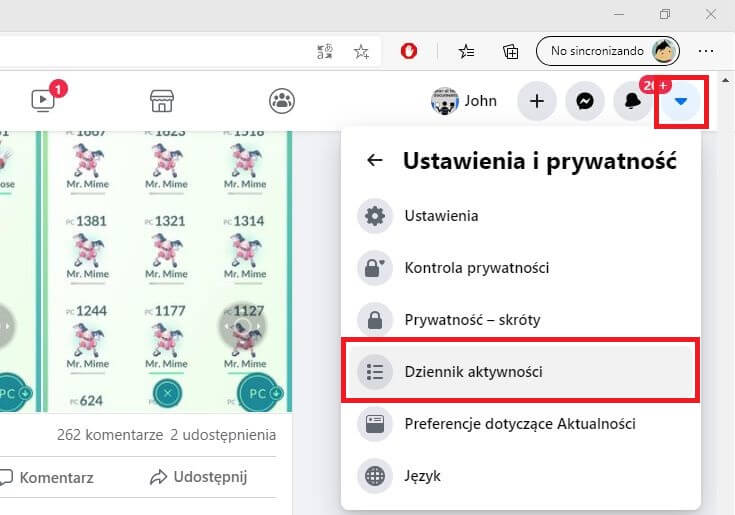The height and width of the screenshot is (515, 735).
Task: Click the privacy checkup lock-heart icon
Action: (375, 268)
